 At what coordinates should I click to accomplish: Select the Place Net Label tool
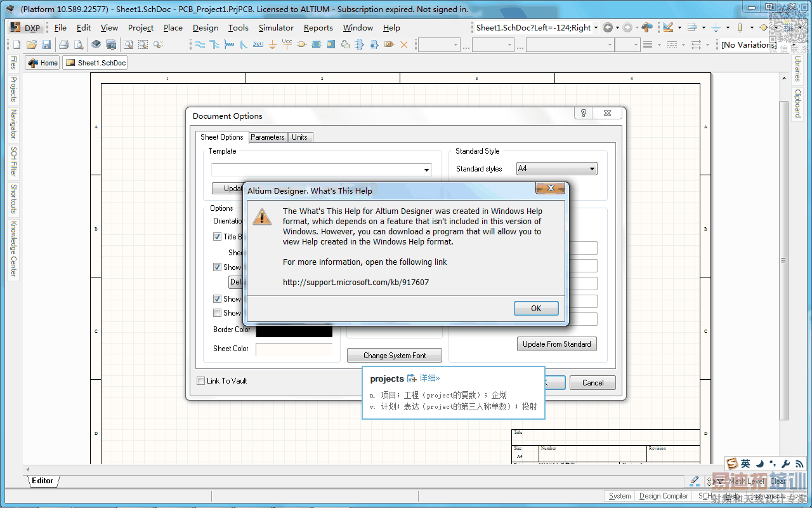click(x=258, y=44)
